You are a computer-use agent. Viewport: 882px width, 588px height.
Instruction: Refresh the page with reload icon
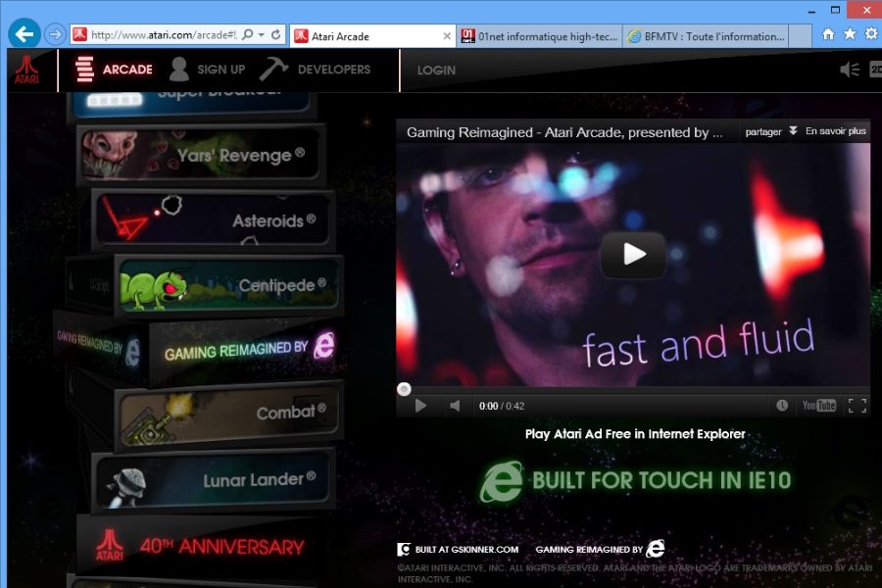(275, 35)
